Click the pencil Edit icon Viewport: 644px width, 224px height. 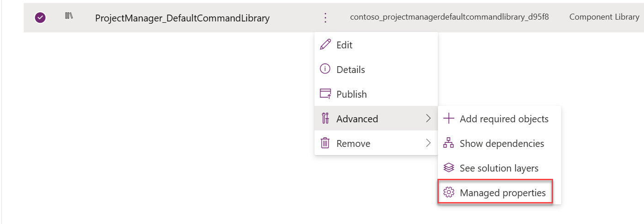click(x=325, y=45)
